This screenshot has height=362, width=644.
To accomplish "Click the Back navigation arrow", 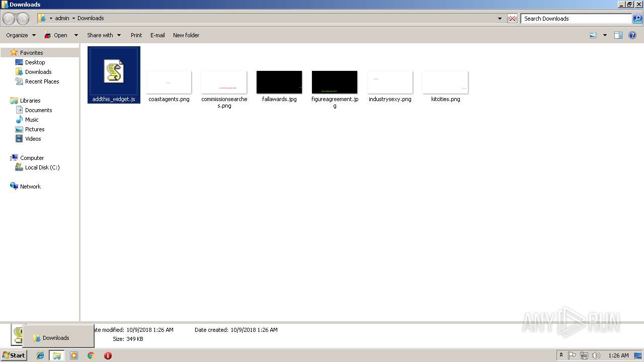I will point(9,19).
